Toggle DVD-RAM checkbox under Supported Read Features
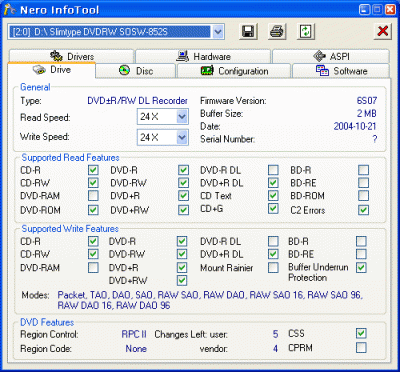The width and height of the screenshot is (400, 372). [x=93, y=195]
